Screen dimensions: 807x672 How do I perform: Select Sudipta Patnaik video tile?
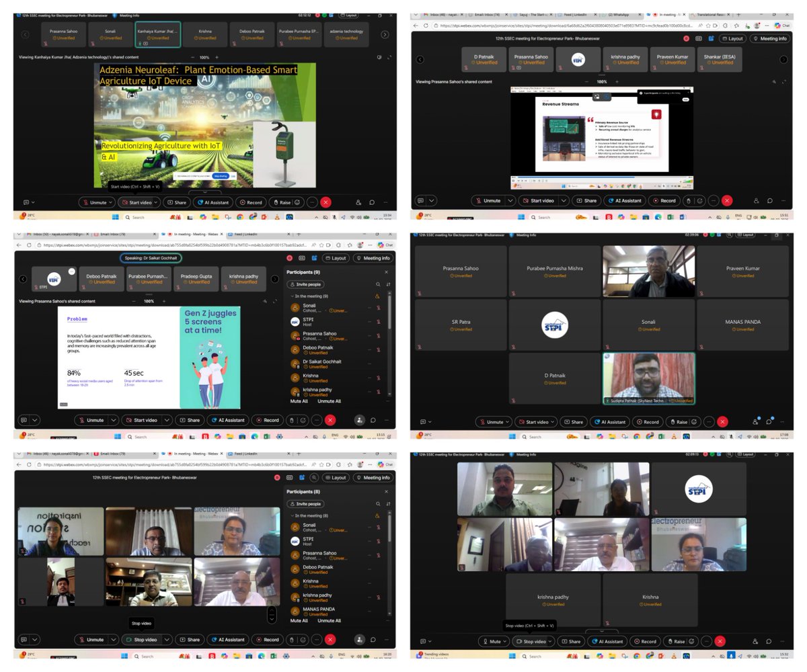(648, 379)
